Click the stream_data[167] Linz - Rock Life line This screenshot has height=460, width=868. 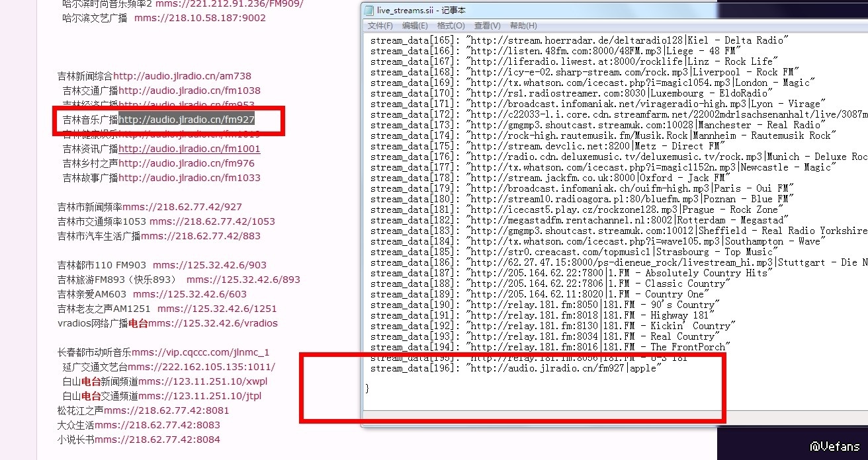[574, 61]
